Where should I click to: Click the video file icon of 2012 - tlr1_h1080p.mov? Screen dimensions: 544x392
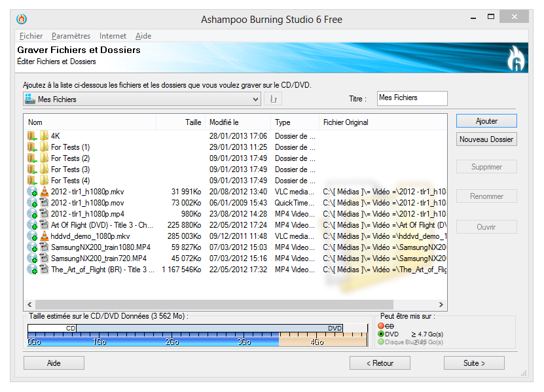[44, 202]
